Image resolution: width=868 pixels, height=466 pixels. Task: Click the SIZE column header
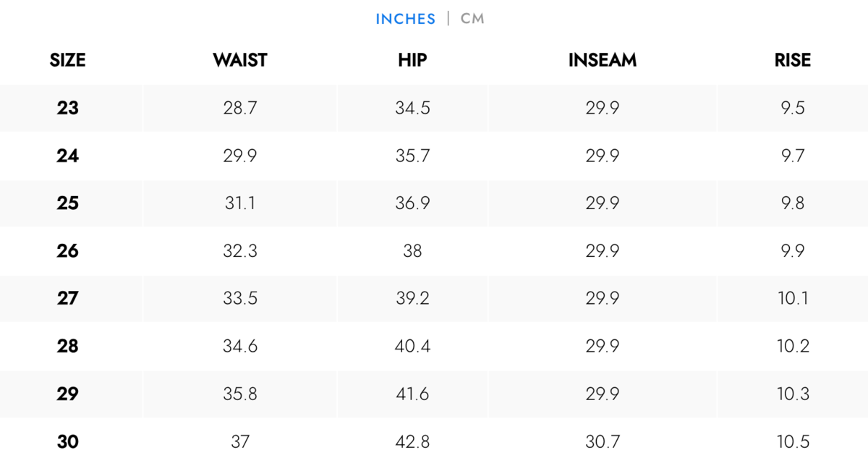click(x=67, y=60)
